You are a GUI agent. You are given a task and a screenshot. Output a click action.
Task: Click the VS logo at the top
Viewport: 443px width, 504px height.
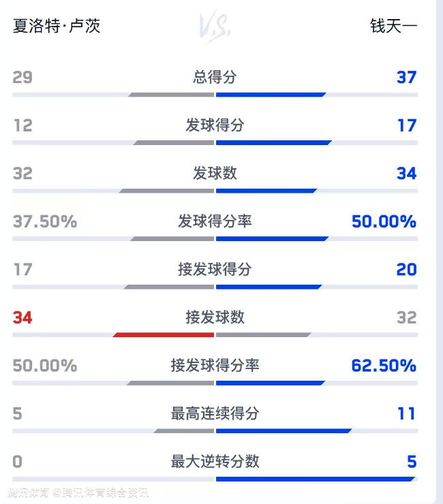[x=215, y=26]
